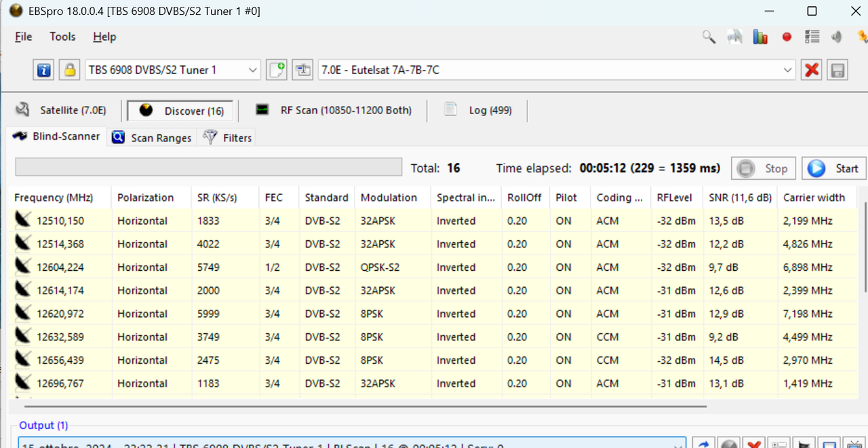Select frequency cell 12510,150
Screen dimensions: 868x448
(60, 221)
